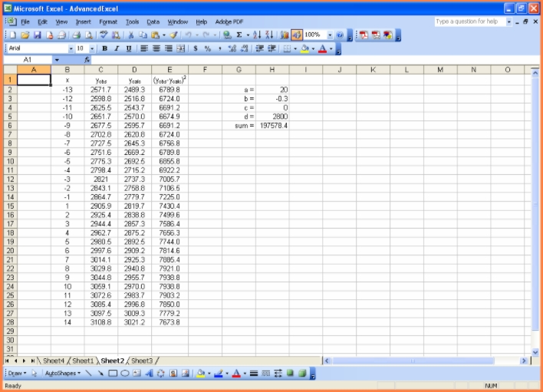Insert WordArt from Drawing toolbar
This screenshot has width=543, height=392.
149,374
